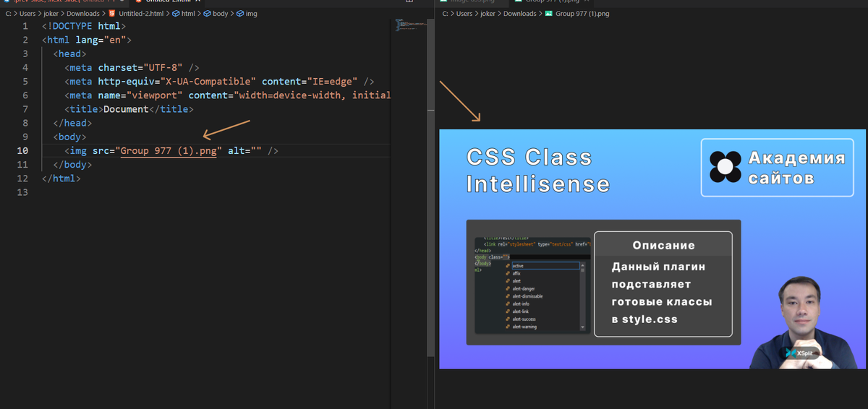This screenshot has height=409, width=868.
Task: Open the Users breadcrumb in the image preview pane
Action: (x=464, y=13)
